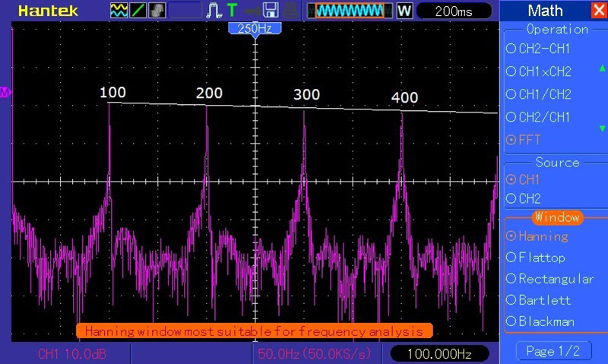
Task: Select the CH1/CH2 operation
Action: (539, 94)
